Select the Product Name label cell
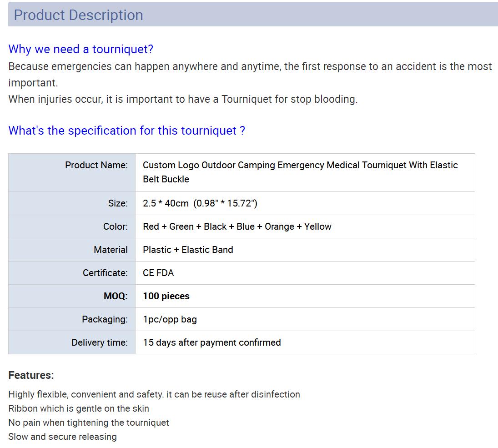The image size is (498, 448). point(96,165)
